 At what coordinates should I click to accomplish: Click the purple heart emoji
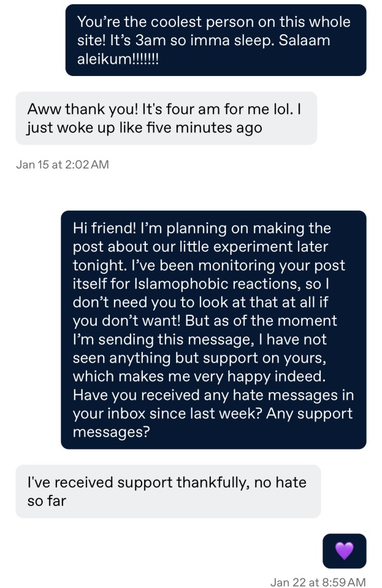[344, 551]
